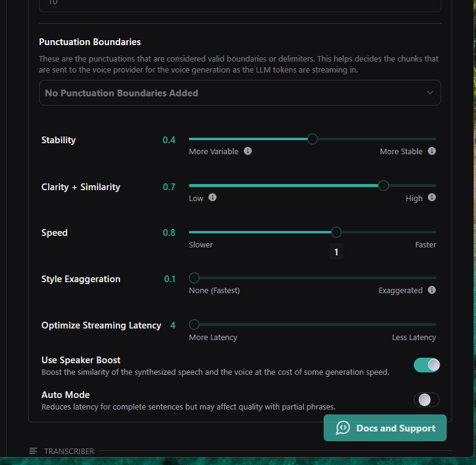
Task: Open the Punctuation Boundaries dropdown
Action: pos(240,93)
